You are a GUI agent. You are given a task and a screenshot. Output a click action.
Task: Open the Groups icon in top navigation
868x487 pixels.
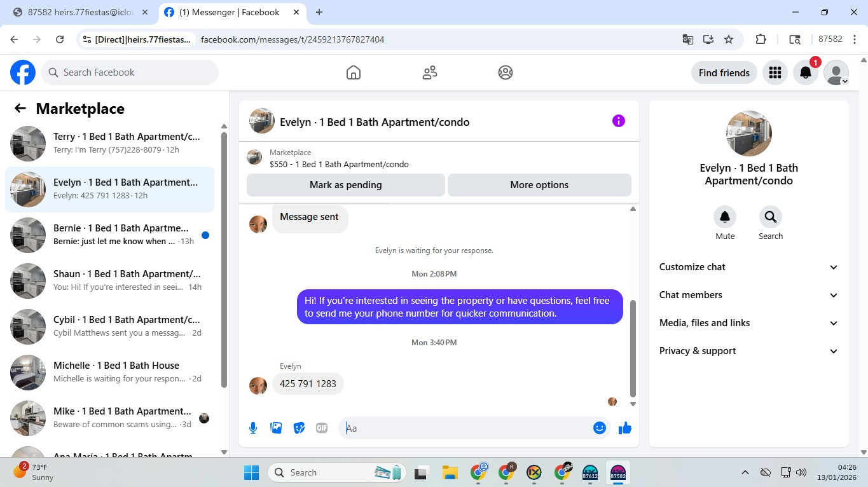(x=506, y=72)
